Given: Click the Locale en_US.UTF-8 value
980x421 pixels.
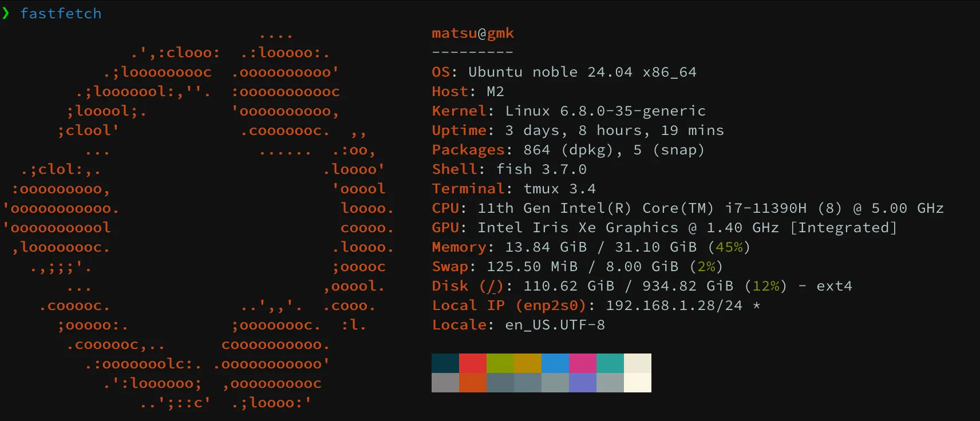Looking at the screenshot, I should tap(555, 325).
